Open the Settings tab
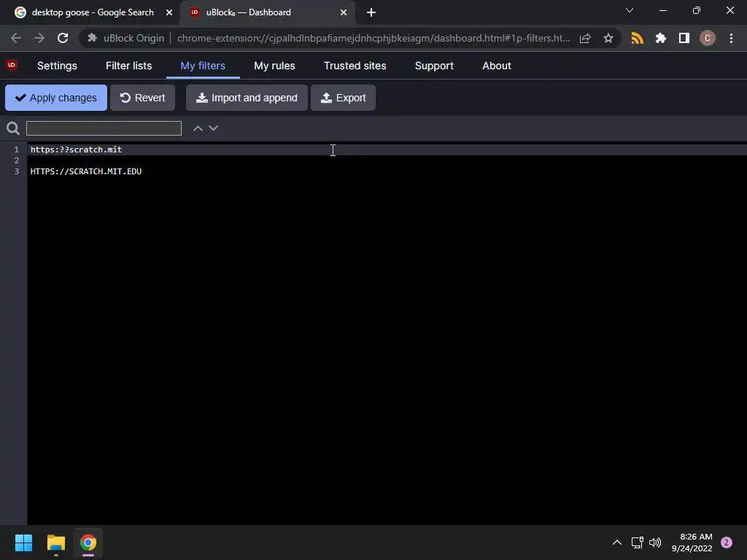The width and height of the screenshot is (747, 560). click(x=57, y=66)
